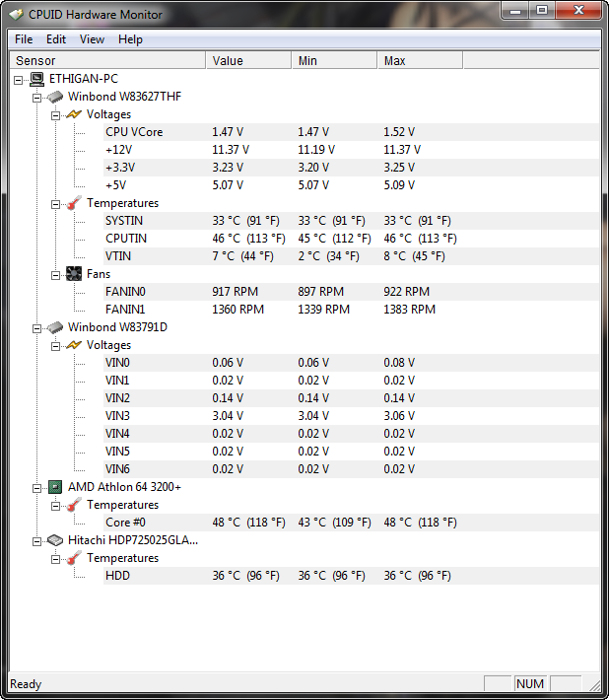
Task: Collapse the AMD Athlon 64 3200+ node
Action: 37,488
